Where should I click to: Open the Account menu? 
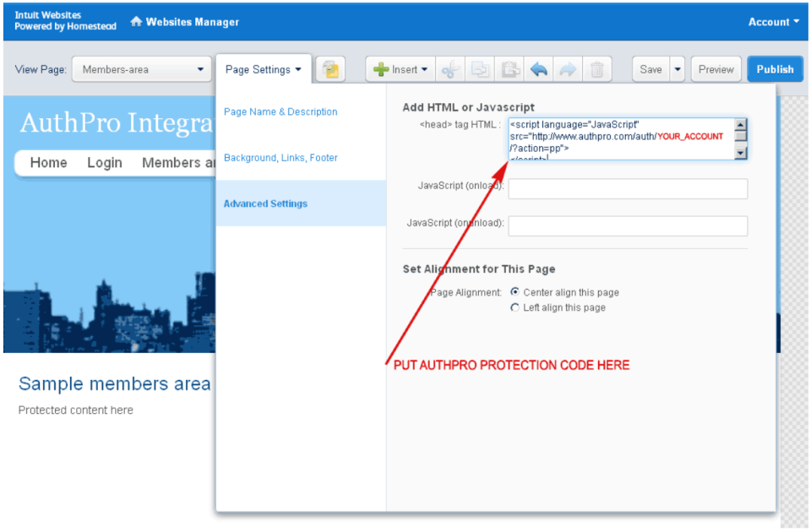pyautogui.click(x=770, y=21)
